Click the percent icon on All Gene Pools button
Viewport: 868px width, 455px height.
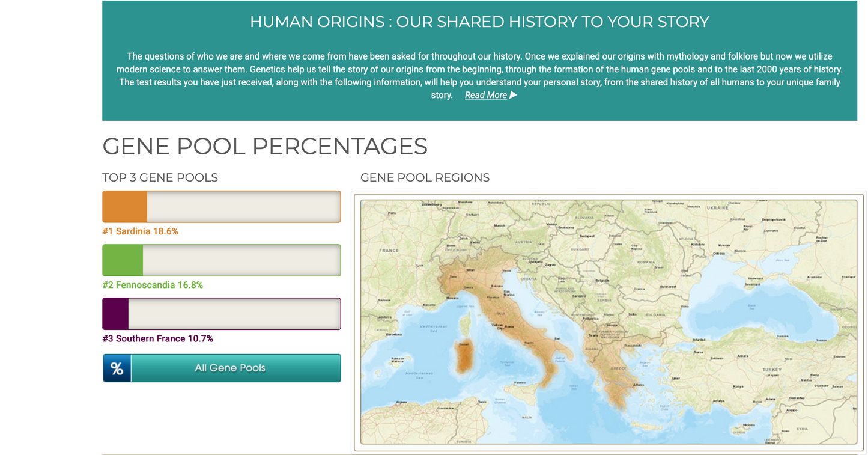pos(117,368)
